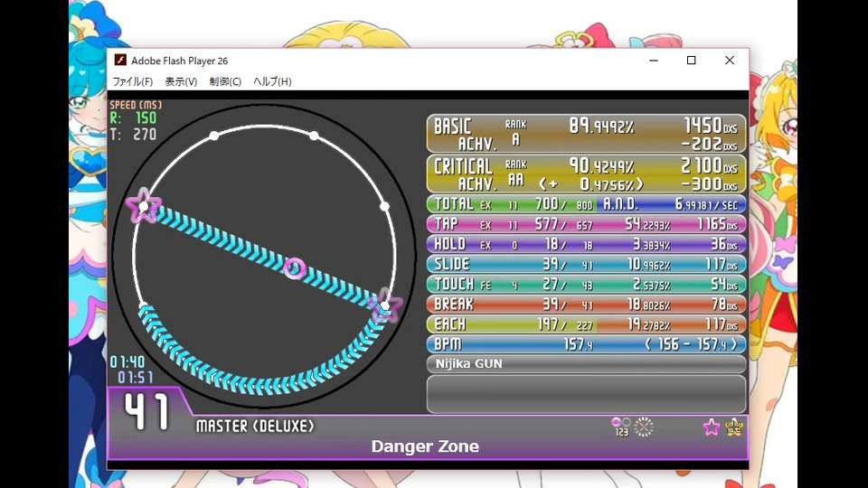Screen dimensions: 868x488
Task: Open the 表示(V) menu
Action: click(x=181, y=81)
